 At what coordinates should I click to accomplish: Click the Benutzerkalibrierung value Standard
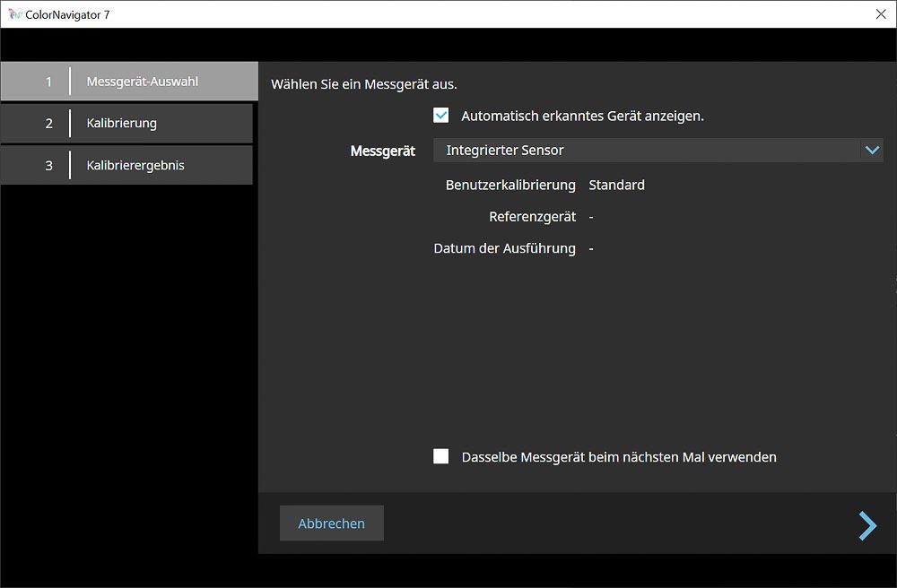[x=616, y=186]
